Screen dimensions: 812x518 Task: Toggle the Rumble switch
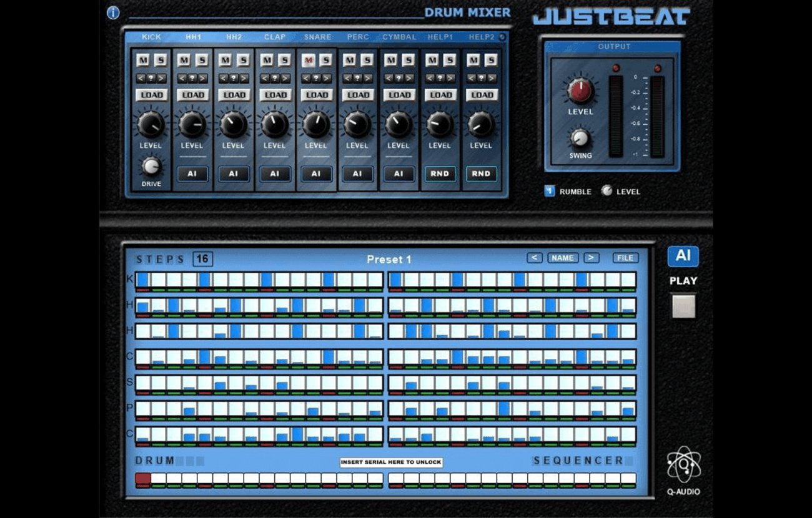(550, 191)
